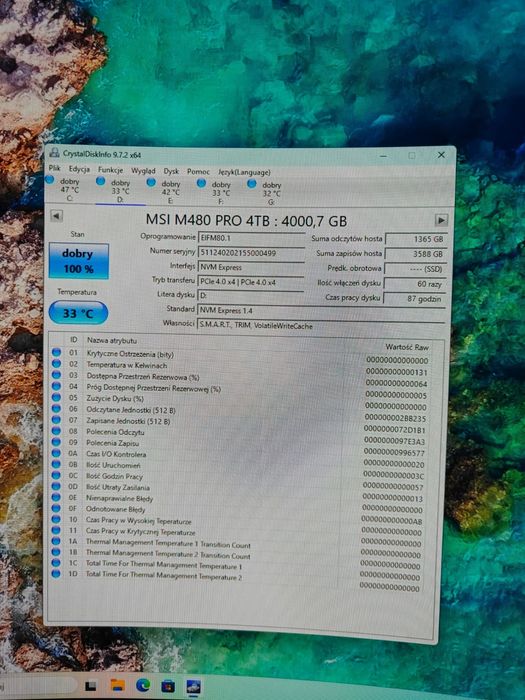Click status icon for Zużycie Dysku (%)

click(x=56, y=397)
